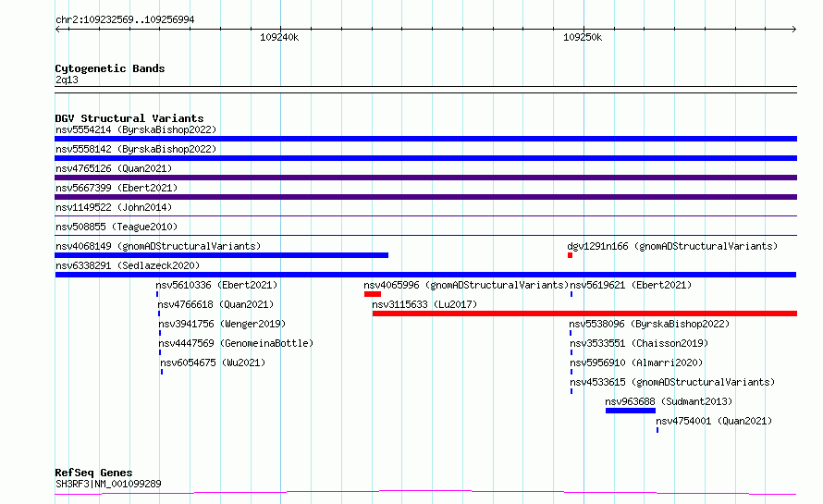Screen dimensions: 823x504
Task: Click the dgv1291n166 (gnomADStructuralVariants) label
Action: click(672, 246)
